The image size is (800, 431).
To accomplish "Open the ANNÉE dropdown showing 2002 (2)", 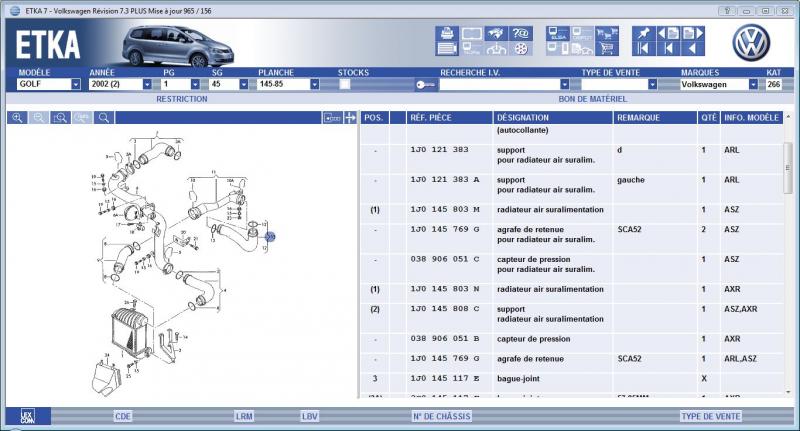I will pos(147,84).
